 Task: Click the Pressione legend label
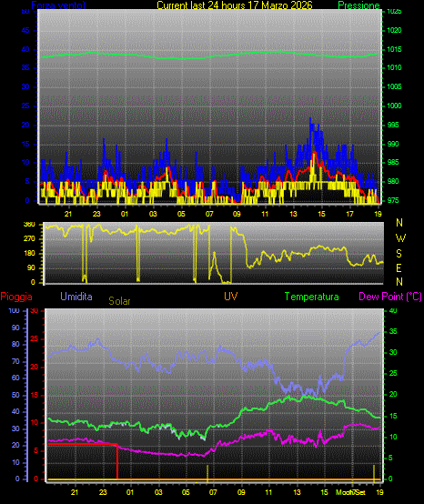(358, 5)
